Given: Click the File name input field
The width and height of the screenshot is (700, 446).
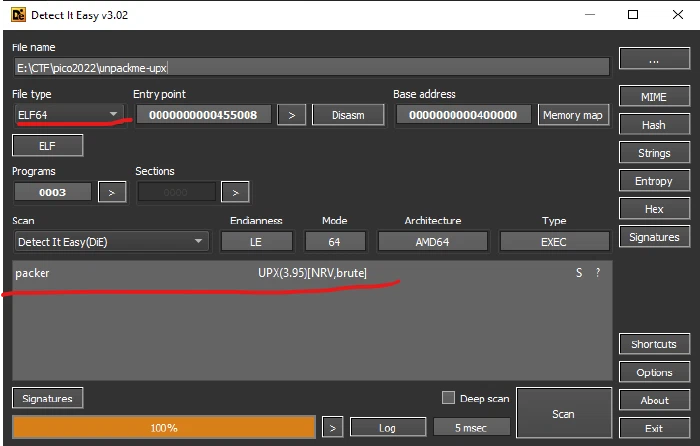Looking at the screenshot, I should pyautogui.click(x=312, y=67).
